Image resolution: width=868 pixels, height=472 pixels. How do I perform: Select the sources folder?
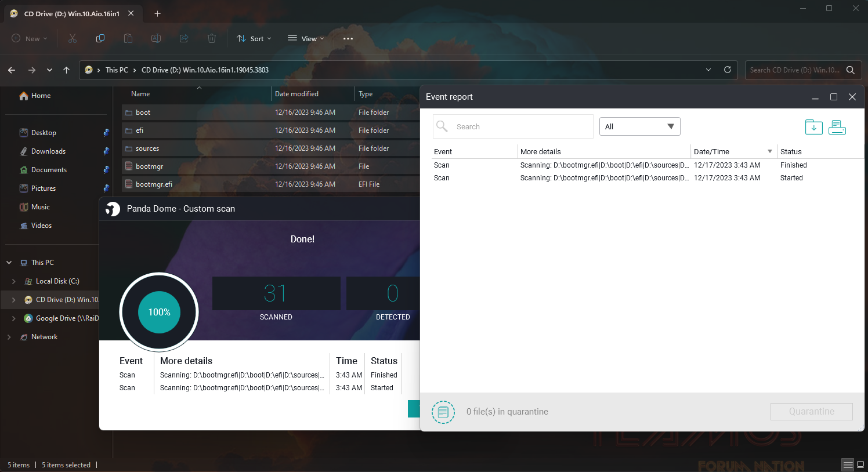pos(270,148)
